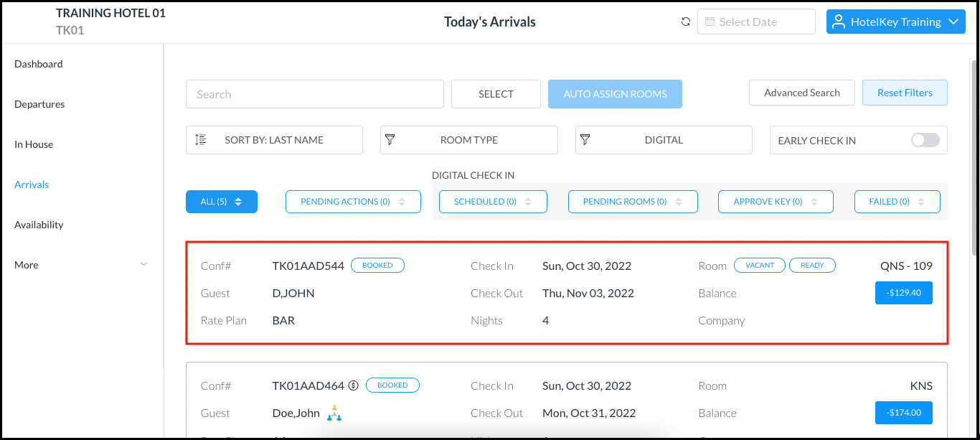Click the dollar icon next to TK01AAD464
This screenshot has width=980, height=440.
[353, 385]
